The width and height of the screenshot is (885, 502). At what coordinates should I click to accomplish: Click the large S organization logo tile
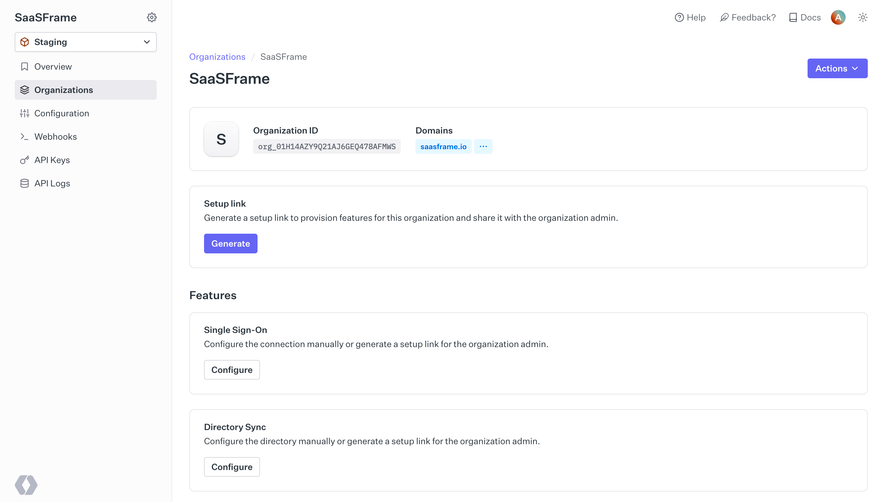[x=221, y=139]
